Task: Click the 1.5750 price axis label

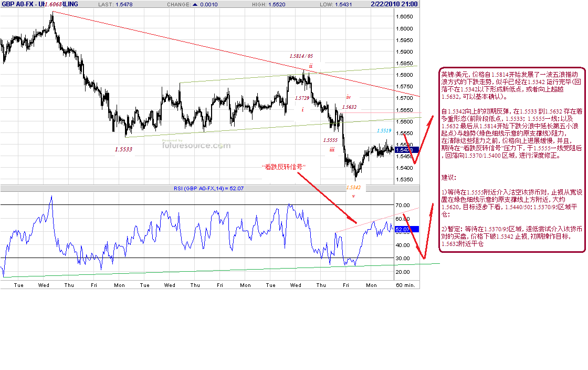Action: tap(404, 87)
